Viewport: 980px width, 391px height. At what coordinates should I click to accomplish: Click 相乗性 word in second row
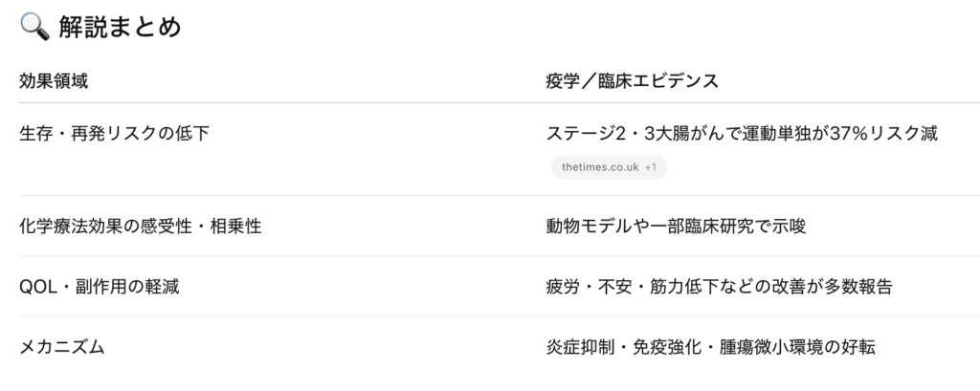pos(235,227)
